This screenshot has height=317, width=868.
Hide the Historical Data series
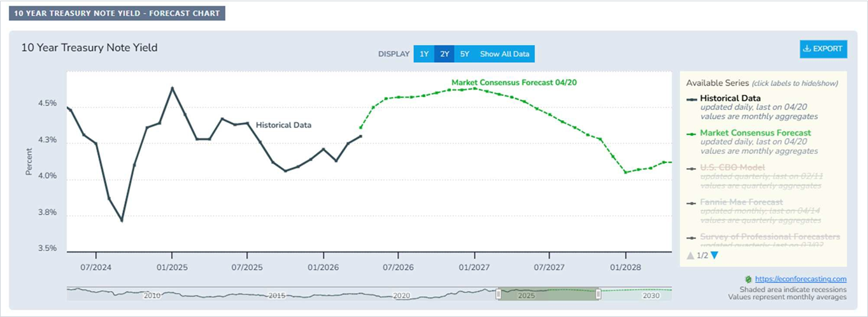point(730,98)
